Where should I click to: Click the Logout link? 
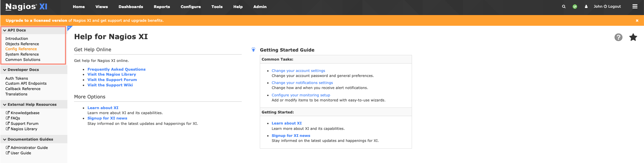tap(612, 6)
